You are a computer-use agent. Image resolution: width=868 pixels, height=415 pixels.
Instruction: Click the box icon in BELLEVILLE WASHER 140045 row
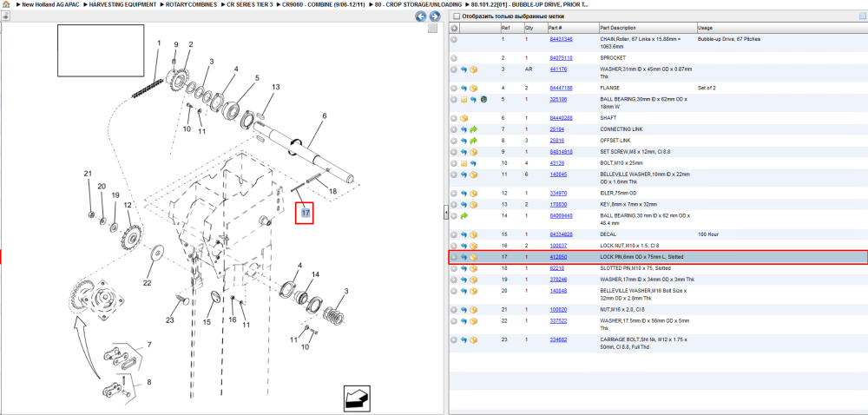coord(474,175)
